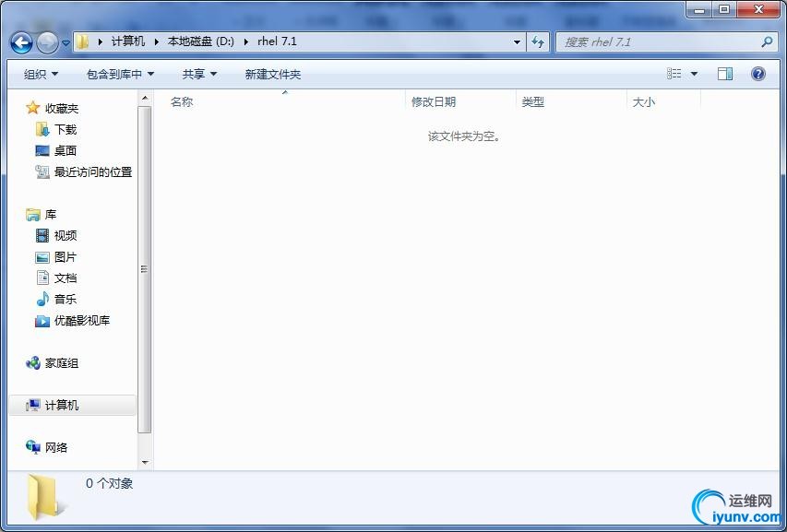
Task: Open the 组织 menu
Action: (42, 74)
